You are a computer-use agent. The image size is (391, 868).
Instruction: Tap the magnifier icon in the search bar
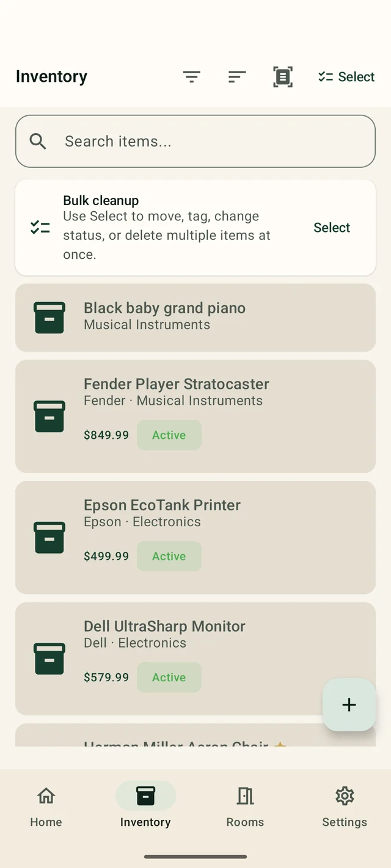(38, 142)
